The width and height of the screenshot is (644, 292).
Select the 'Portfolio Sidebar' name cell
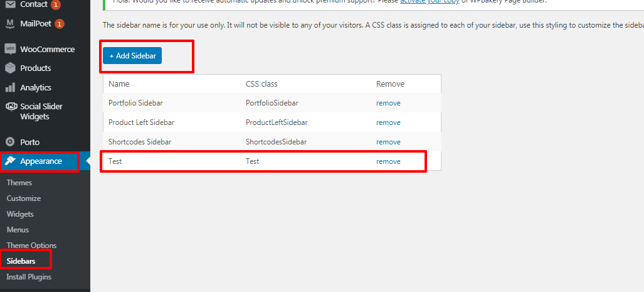(x=135, y=103)
